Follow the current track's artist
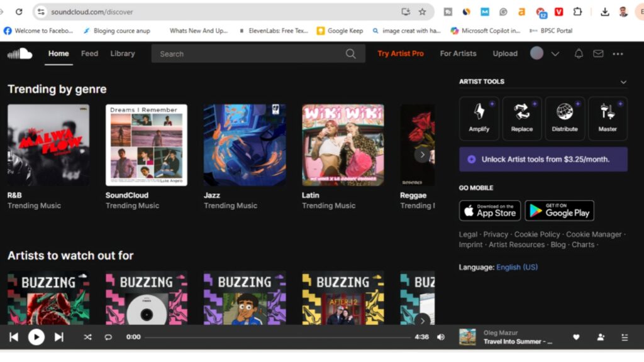 [x=601, y=337]
